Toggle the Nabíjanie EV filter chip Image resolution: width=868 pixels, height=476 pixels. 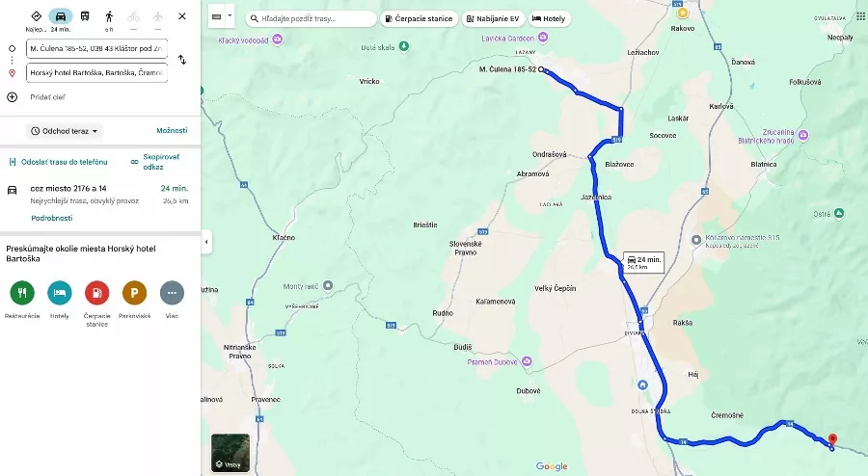(x=493, y=19)
